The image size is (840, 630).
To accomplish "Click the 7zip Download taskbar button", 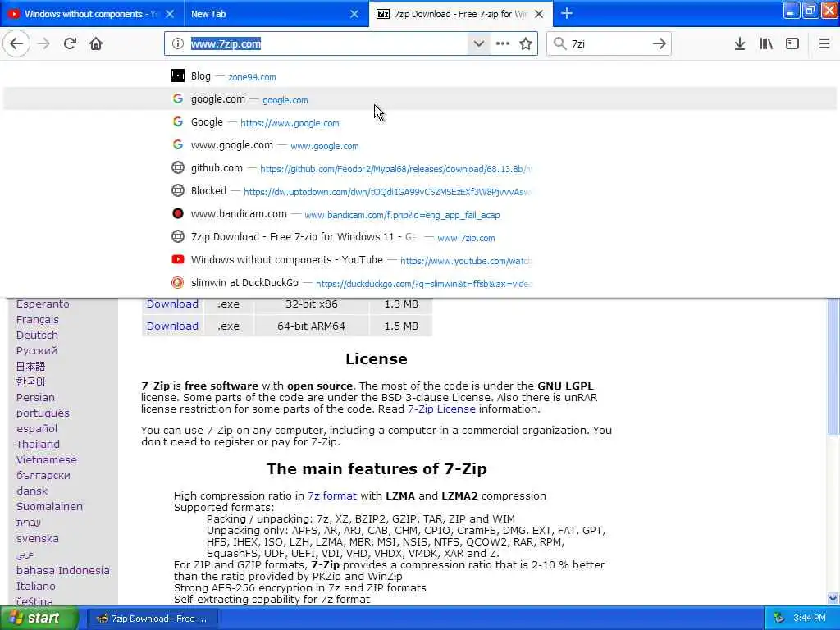I will tap(152, 619).
